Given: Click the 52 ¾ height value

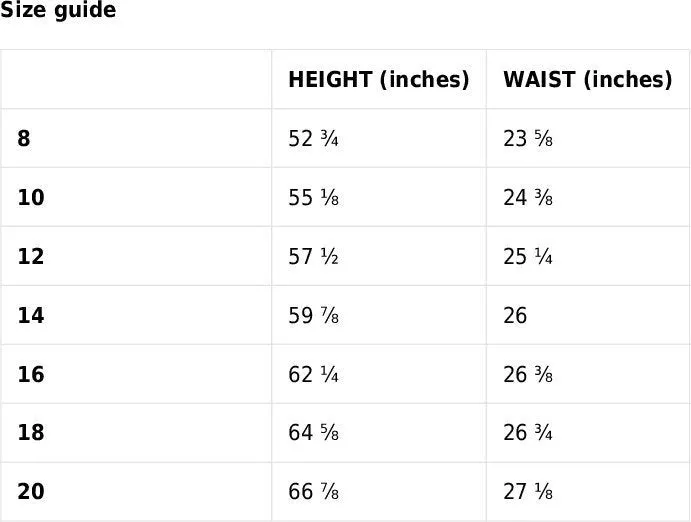Looking at the screenshot, I should (313, 139).
